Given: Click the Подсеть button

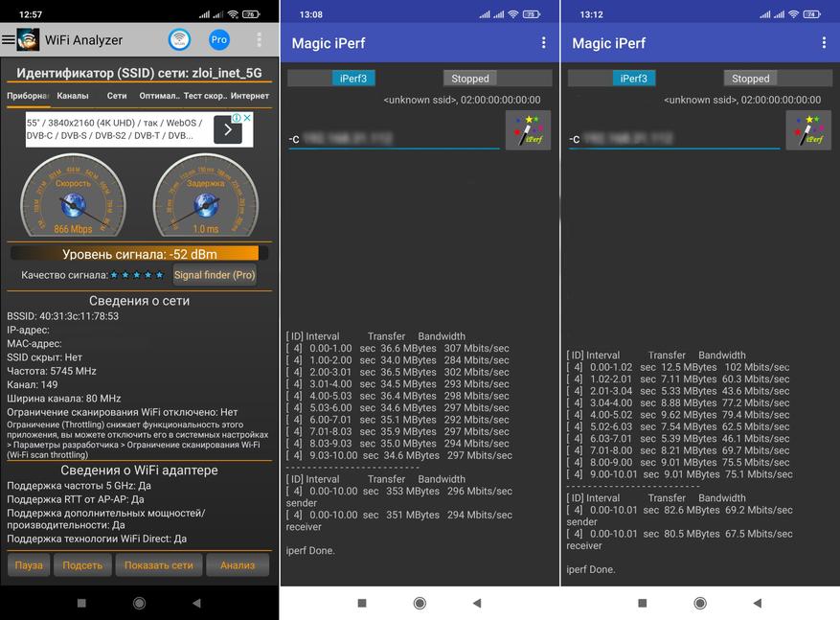Looking at the screenshot, I should (x=82, y=565).
